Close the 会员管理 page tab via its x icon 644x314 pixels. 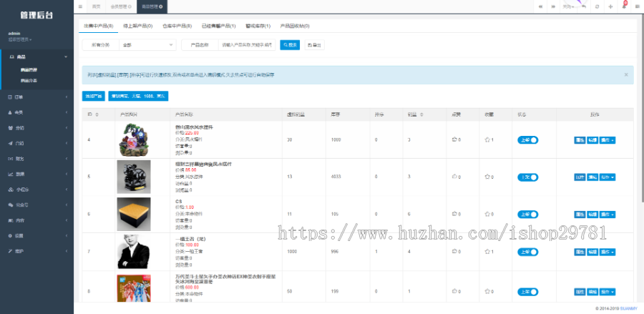[x=130, y=6]
